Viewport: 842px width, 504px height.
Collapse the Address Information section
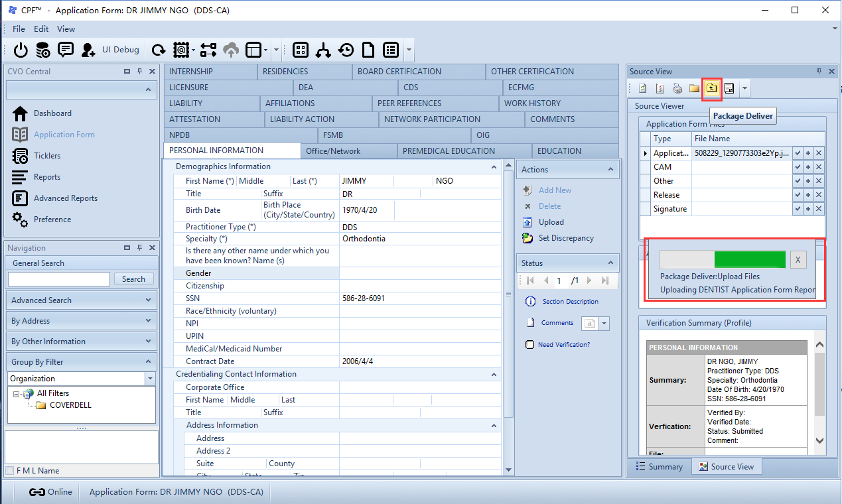click(x=494, y=426)
